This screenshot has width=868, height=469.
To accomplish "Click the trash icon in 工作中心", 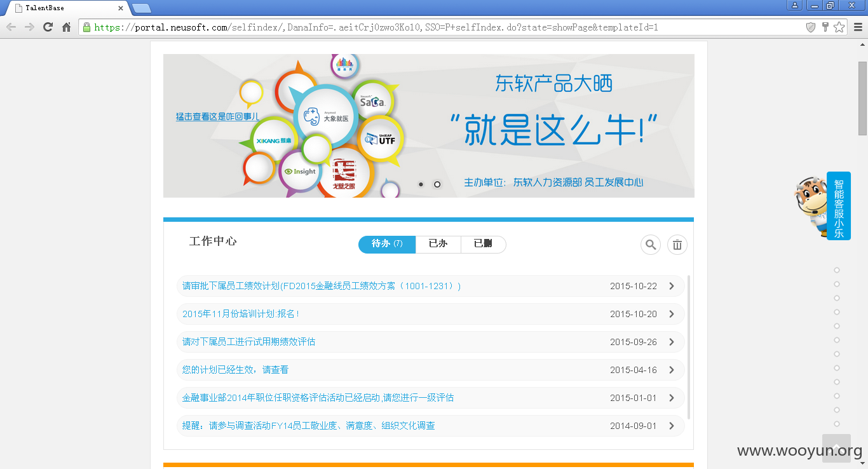I will (x=677, y=245).
